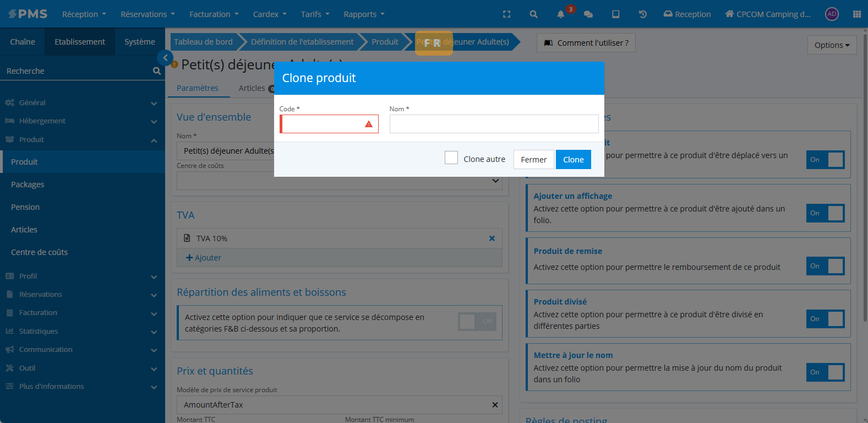Viewport: 868px width, 423px height.
Task: Open the Options dropdown
Action: [x=832, y=45]
